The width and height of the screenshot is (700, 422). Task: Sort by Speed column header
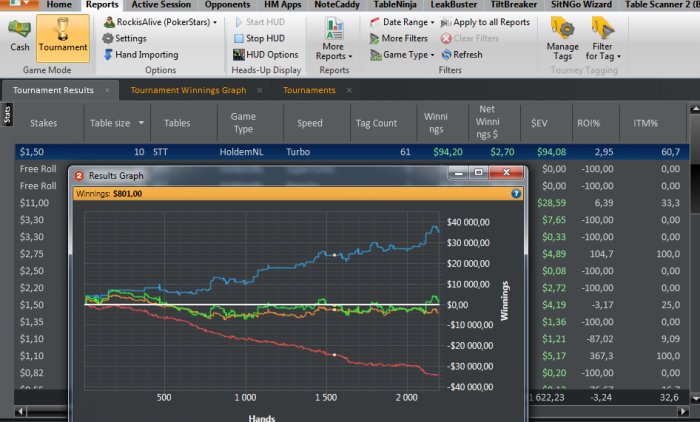click(310, 123)
